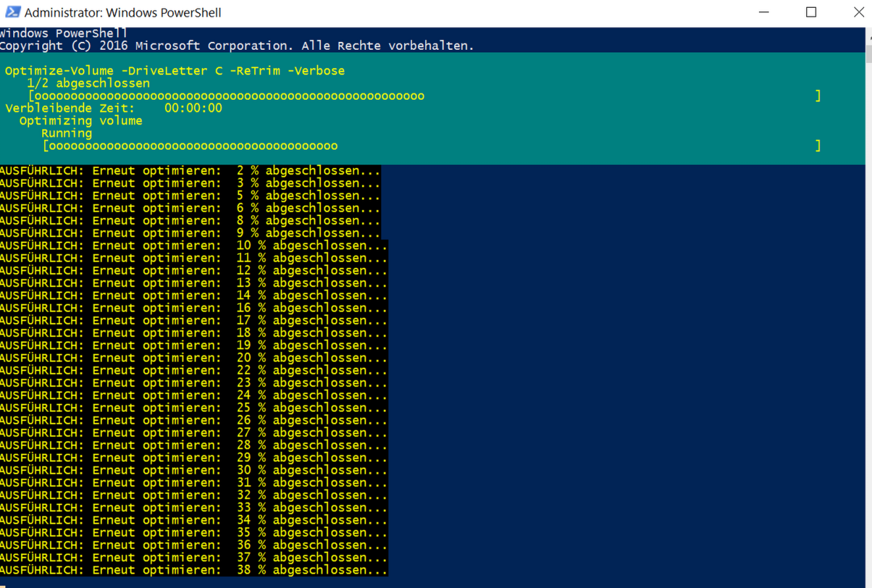The height and width of the screenshot is (588, 872).
Task: Click the "10 % abgeschlossen" verbose line
Action: coord(194,246)
